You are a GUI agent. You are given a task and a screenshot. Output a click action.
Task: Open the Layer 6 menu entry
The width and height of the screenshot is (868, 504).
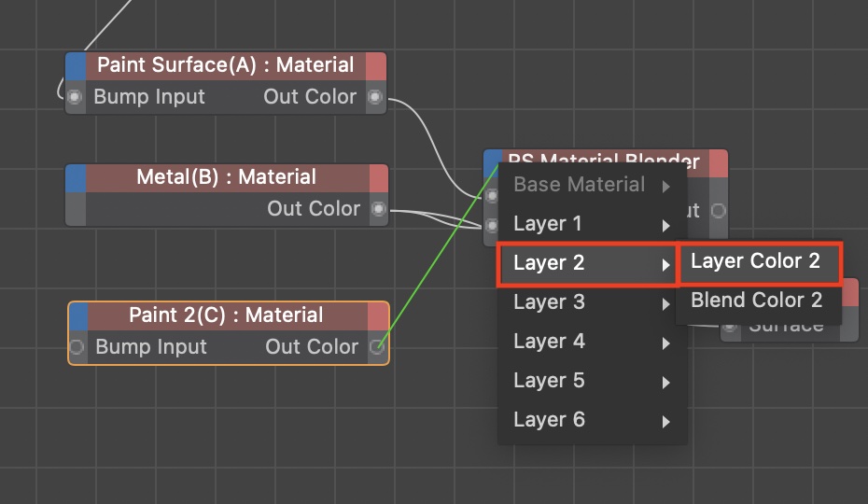592,420
